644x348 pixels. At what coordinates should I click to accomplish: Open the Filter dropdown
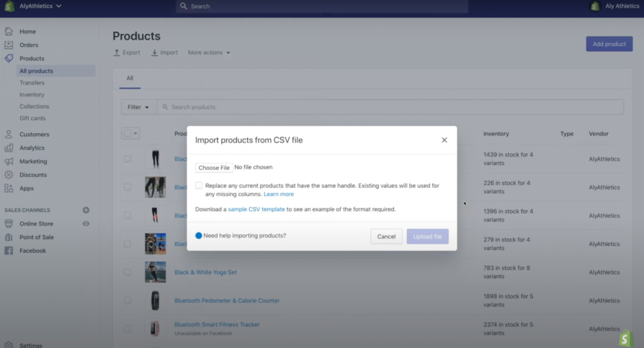[x=138, y=107]
